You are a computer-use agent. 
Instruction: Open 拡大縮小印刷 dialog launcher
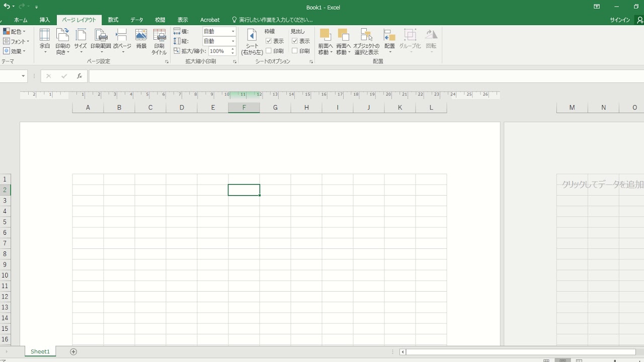point(234,62)
